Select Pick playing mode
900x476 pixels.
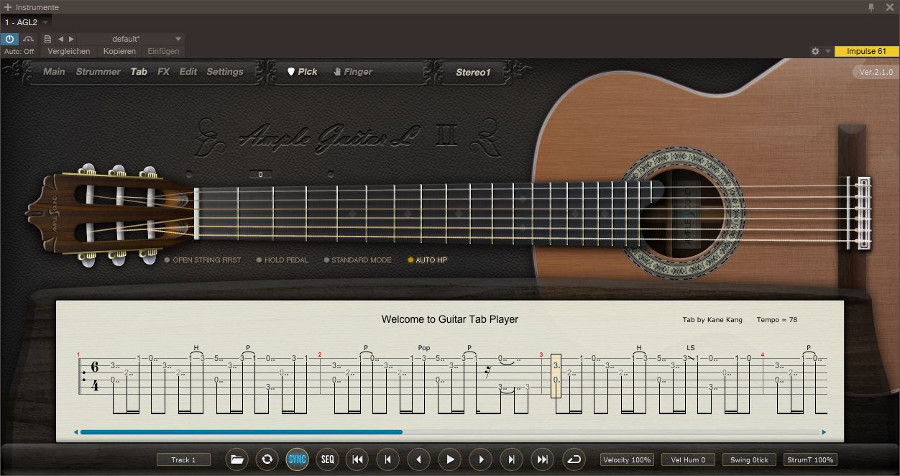pos(302,72)
